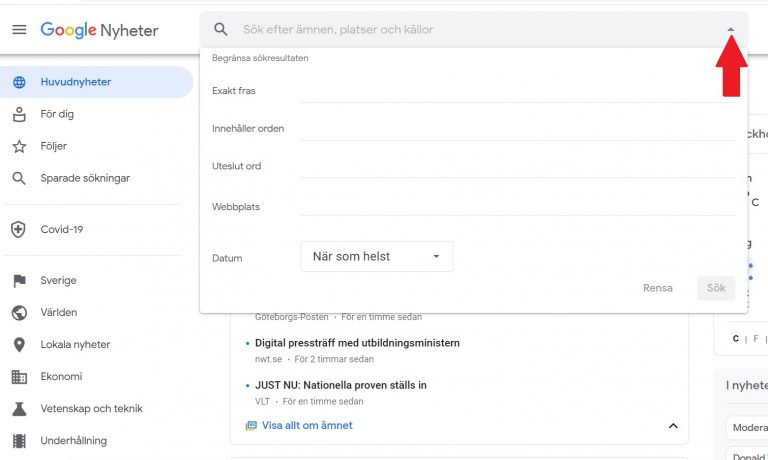Click the Följer star icon
This screenshot has height=460, width=768.
[19, 146]
